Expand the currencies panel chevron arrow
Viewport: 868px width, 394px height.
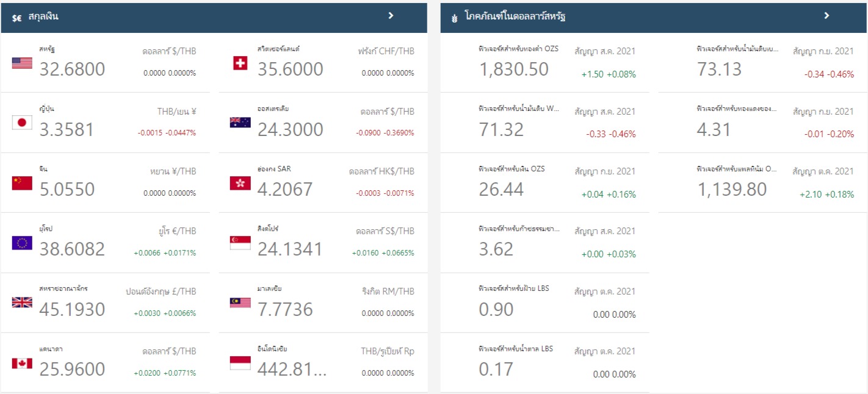(x=391, y=16)
